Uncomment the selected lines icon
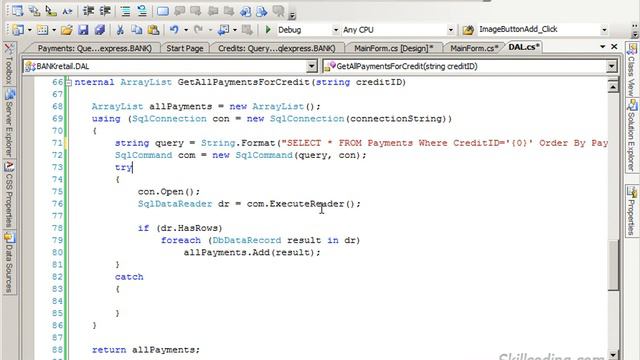 click(x=142, y=11)
